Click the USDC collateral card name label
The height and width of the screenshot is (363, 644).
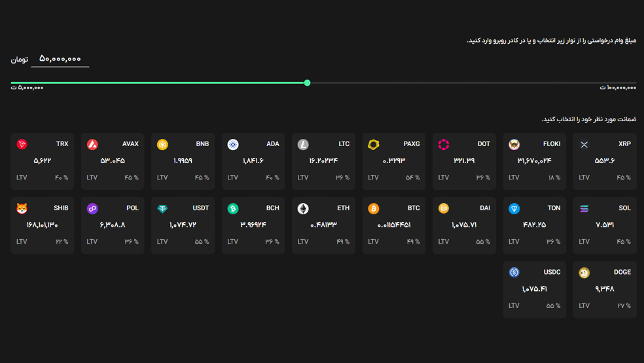pyautogui.click(x=552, y=272)
